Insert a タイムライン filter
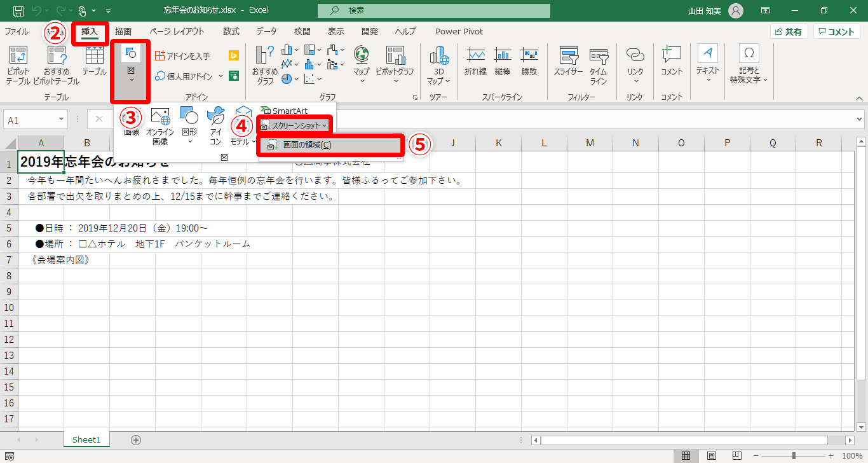The height and width of the screenshot is (463, 868). click(599, 66)
